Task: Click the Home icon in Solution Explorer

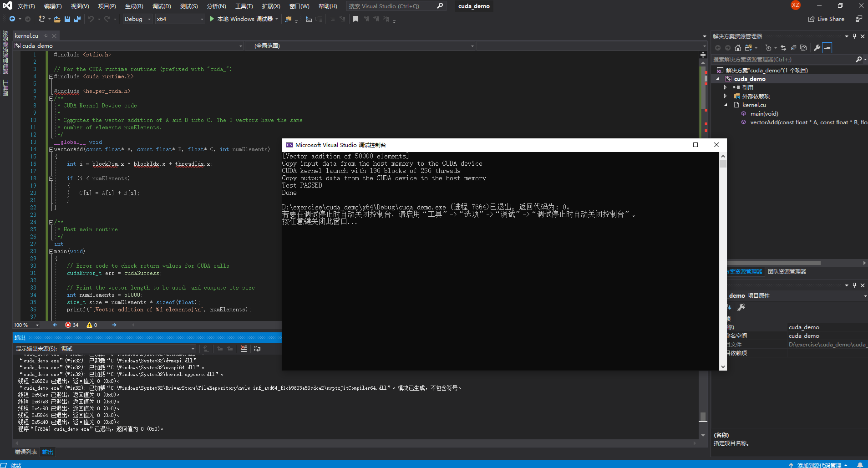Action: pyautogui.click(x=738, y=48)
